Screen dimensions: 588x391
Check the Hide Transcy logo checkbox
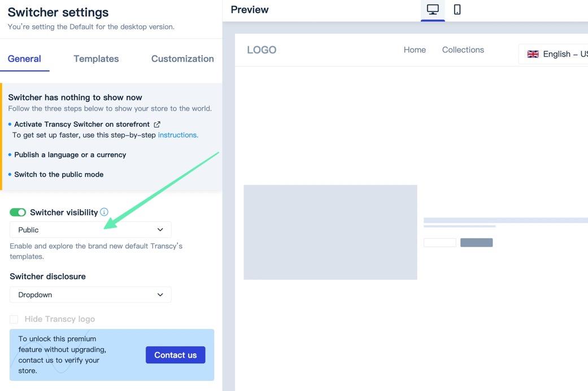point(14,319)
